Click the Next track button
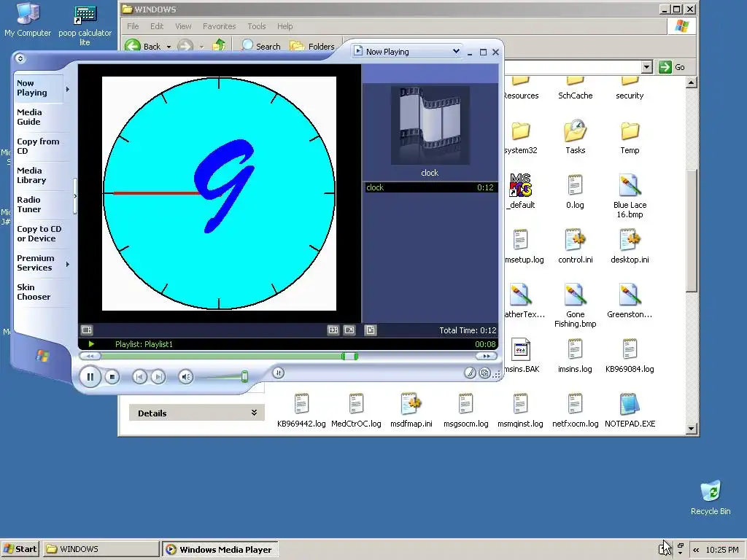The width and height of the screenshot is (747, 560). (x=158, y=377)
